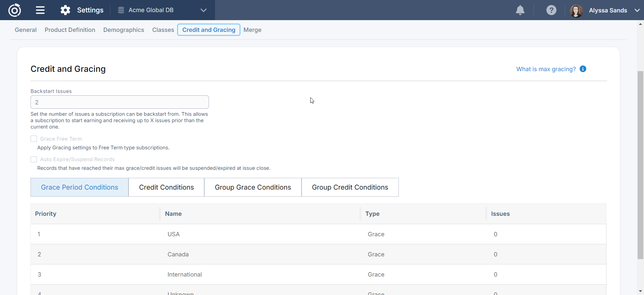Open the Group Grace Conditions tab
The image size is (644, 295).
point(253,187)
